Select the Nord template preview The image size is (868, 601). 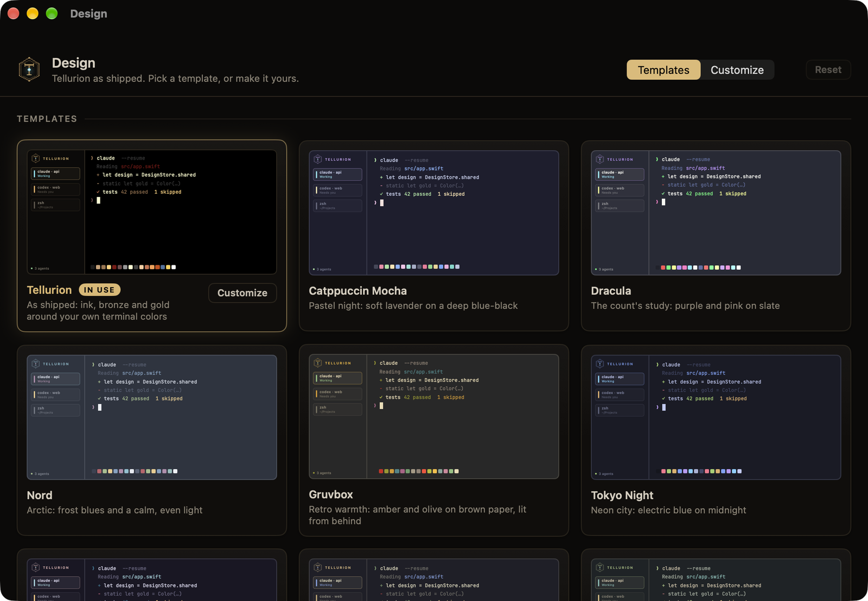coord(152,417)
